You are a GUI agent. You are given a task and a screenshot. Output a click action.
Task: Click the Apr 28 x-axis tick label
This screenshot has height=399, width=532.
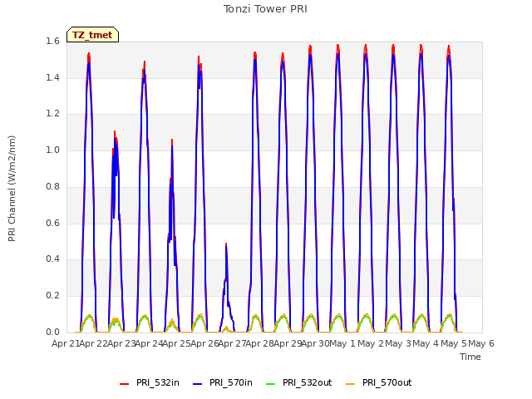tap(260, 343)
